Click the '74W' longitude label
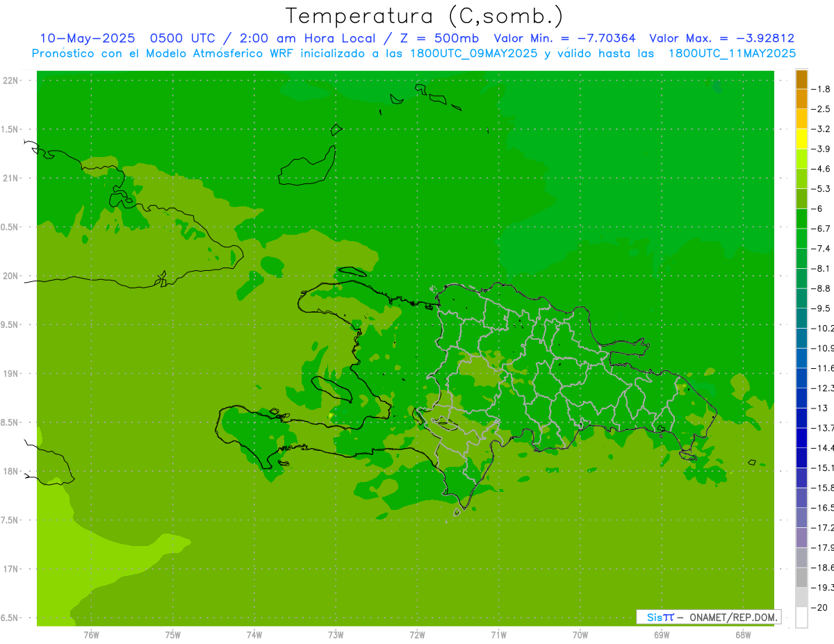The width and height of the screenshot is (834, 644). click(x=254, y=634)
